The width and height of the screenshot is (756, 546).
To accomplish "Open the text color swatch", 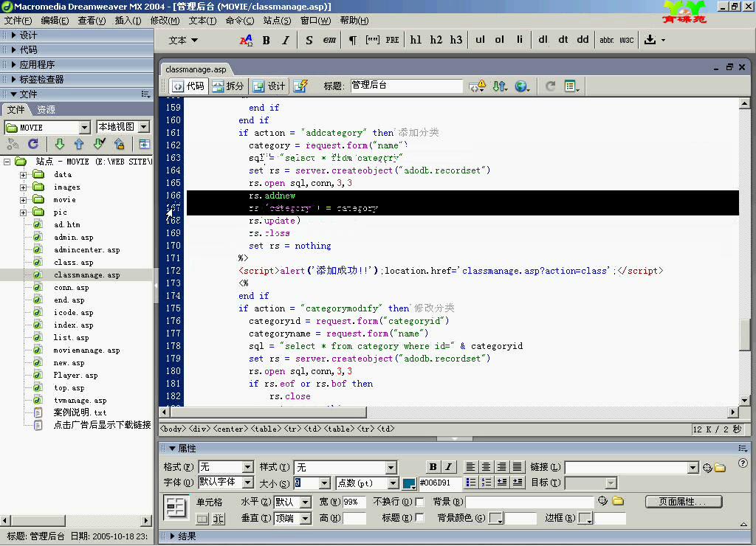I will pos(409,483).
